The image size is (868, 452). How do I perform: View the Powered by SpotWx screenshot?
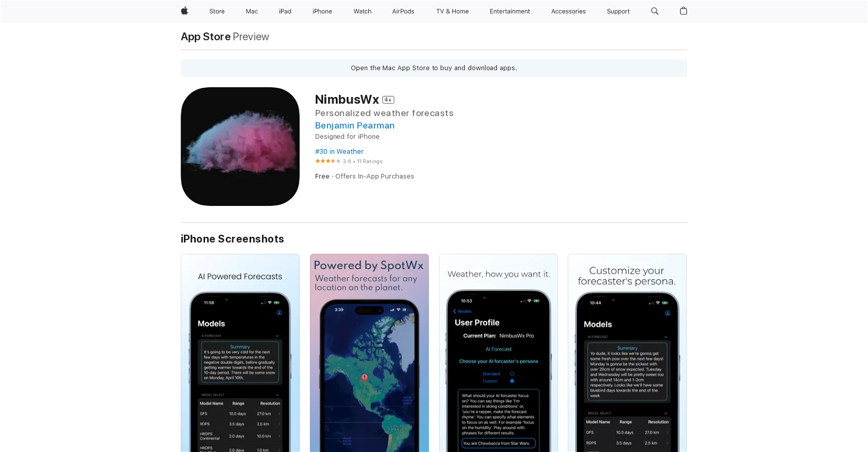click(369, 353)
